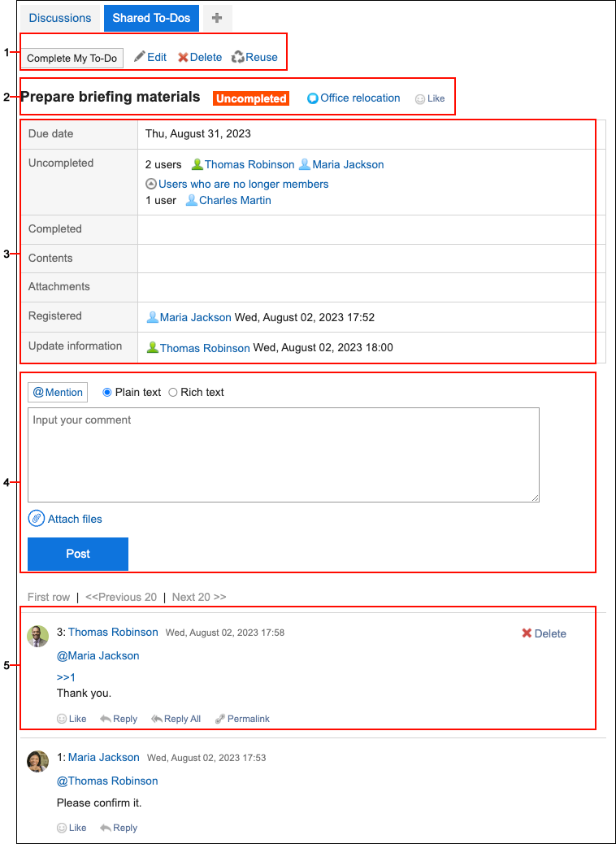This screenshot has height=844, width=616.
Task: Click the Permalink chain icon
Action: click(219, 719)
